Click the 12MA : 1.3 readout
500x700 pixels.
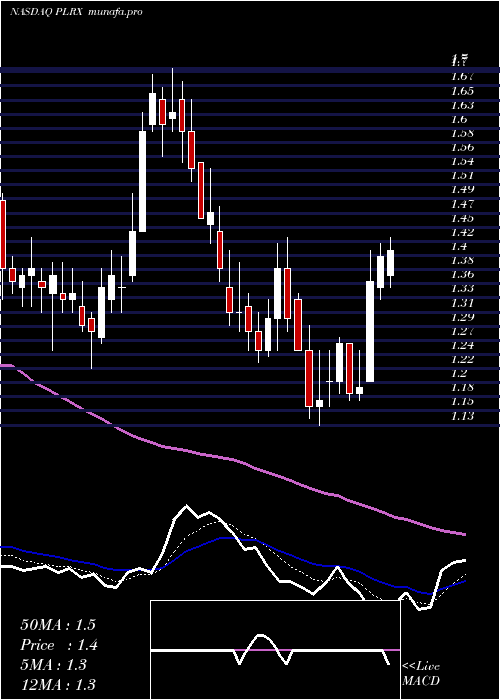[58, 685]
